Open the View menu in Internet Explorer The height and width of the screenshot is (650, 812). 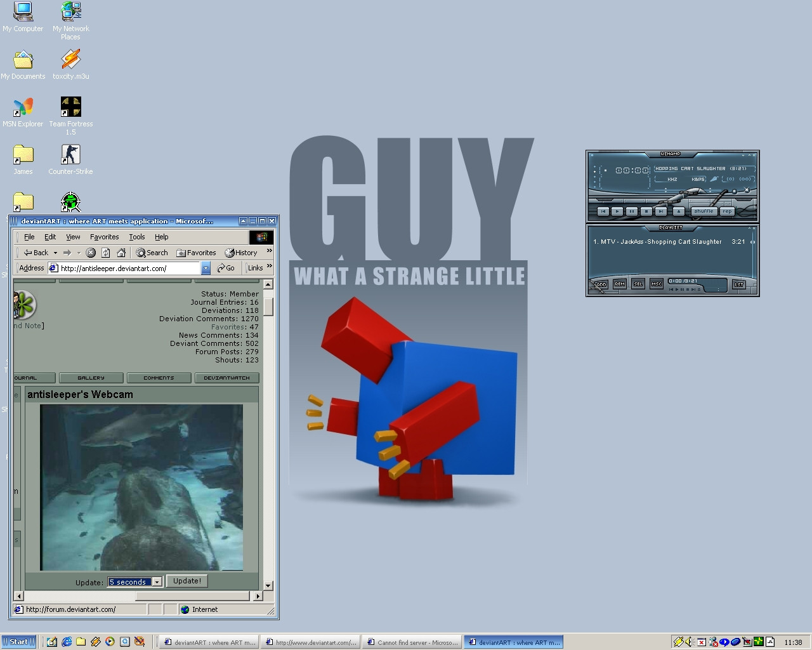click(x=73, y=237)
